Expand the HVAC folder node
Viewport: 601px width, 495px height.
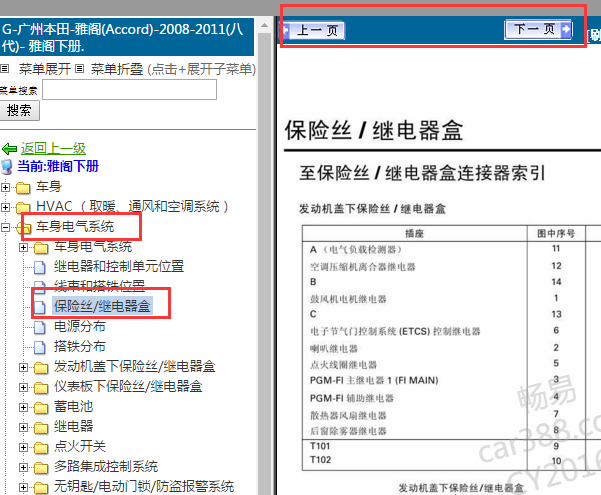[5, 207]
